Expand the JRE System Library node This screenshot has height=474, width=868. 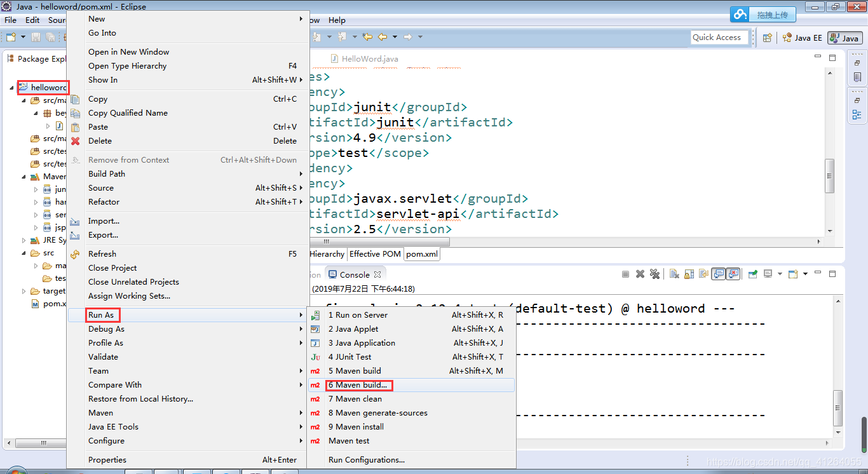(24, 240)
